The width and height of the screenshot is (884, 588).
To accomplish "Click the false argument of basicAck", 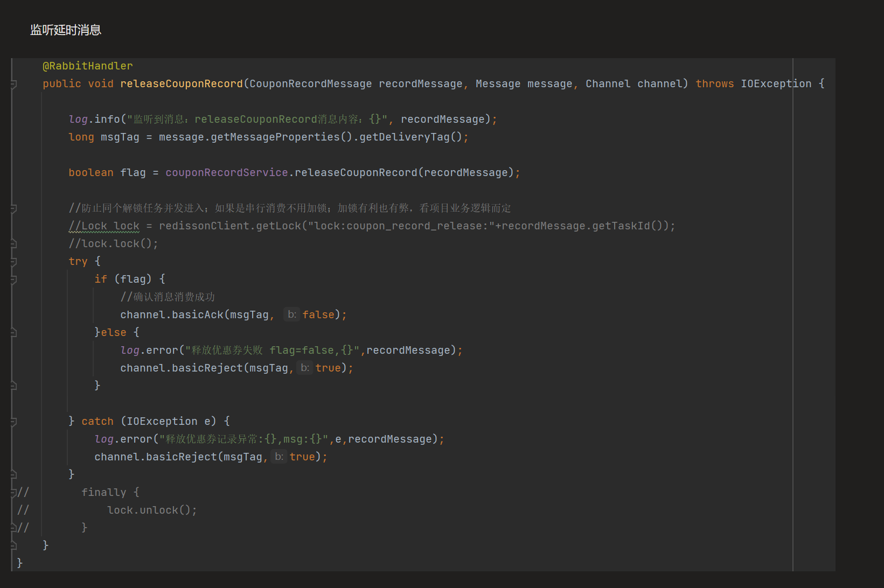I will pyautogui.click(x=318, y=315).
